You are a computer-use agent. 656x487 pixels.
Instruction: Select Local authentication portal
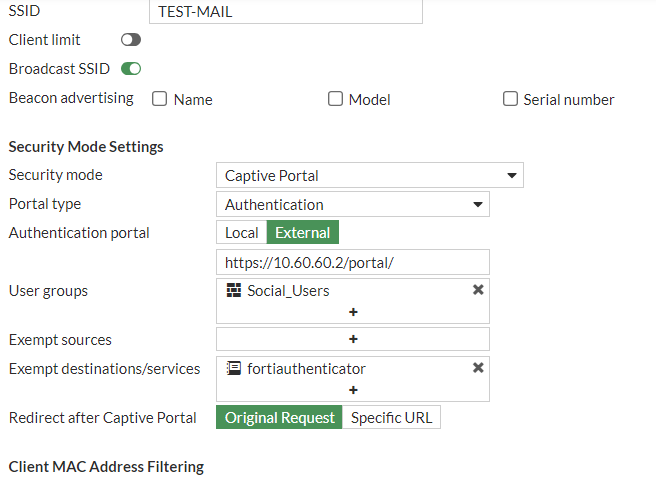[241, 232]
